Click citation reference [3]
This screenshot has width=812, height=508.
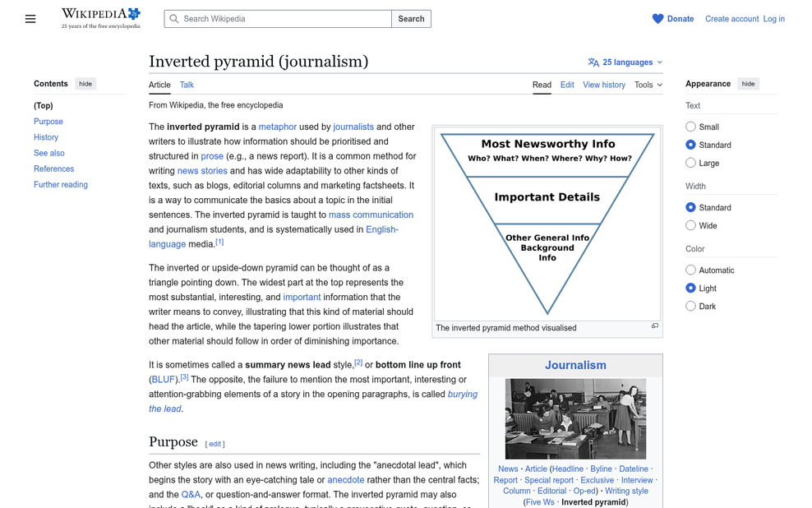(x=184, y=377)
